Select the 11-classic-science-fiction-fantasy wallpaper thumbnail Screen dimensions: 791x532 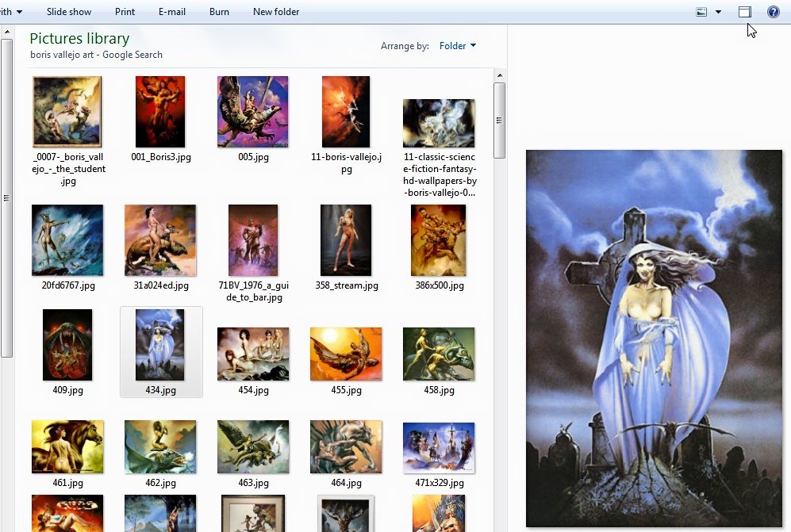[x=439, y=123]
